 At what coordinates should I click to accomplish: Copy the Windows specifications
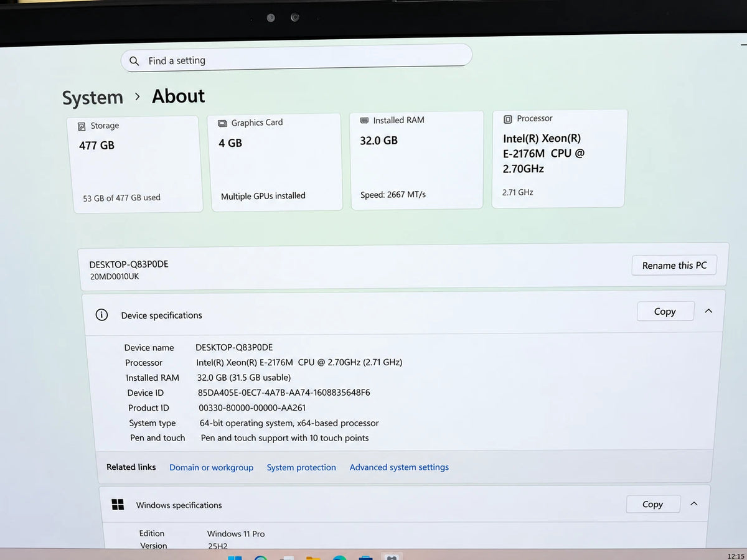tap(652, 504)
